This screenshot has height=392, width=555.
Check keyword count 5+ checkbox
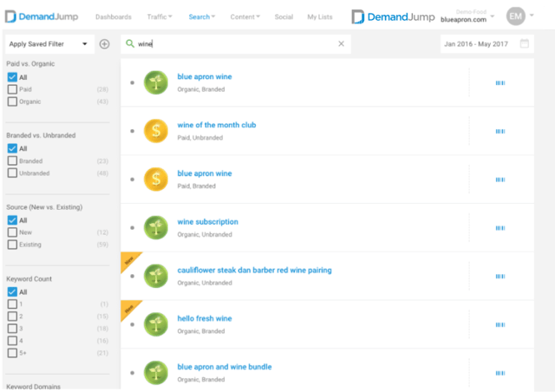pos(12,353)
